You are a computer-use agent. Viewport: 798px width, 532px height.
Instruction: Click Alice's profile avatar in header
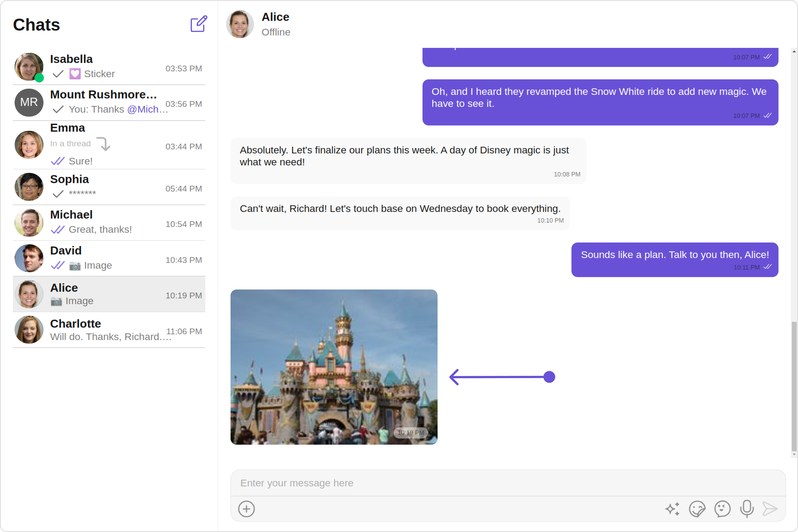pyautogui.click(x=240, y=24)
